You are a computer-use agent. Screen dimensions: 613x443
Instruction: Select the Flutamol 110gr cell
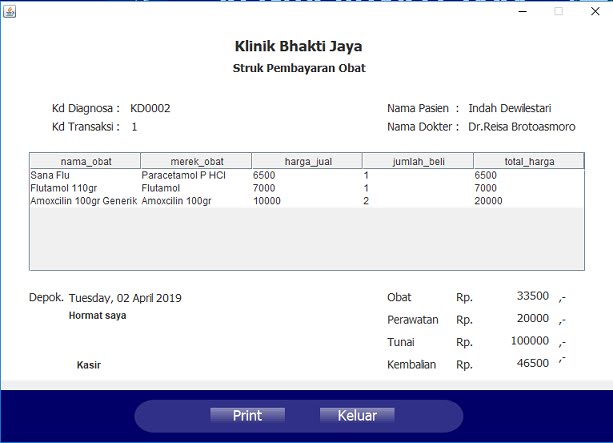coord(85,188)
